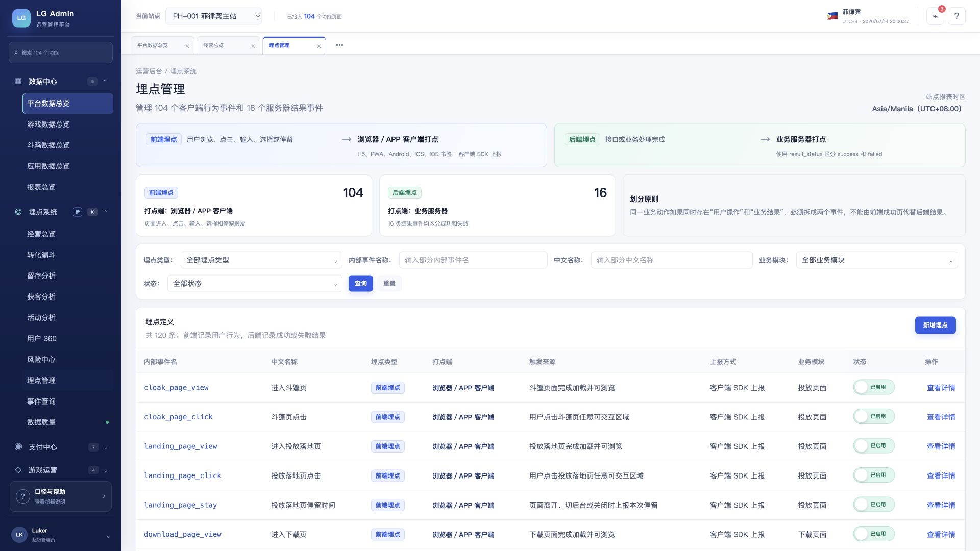Open 查看详情 for cloak_page_click
The height and width of the screenshot is (551, 980).
tap(941, 417)
